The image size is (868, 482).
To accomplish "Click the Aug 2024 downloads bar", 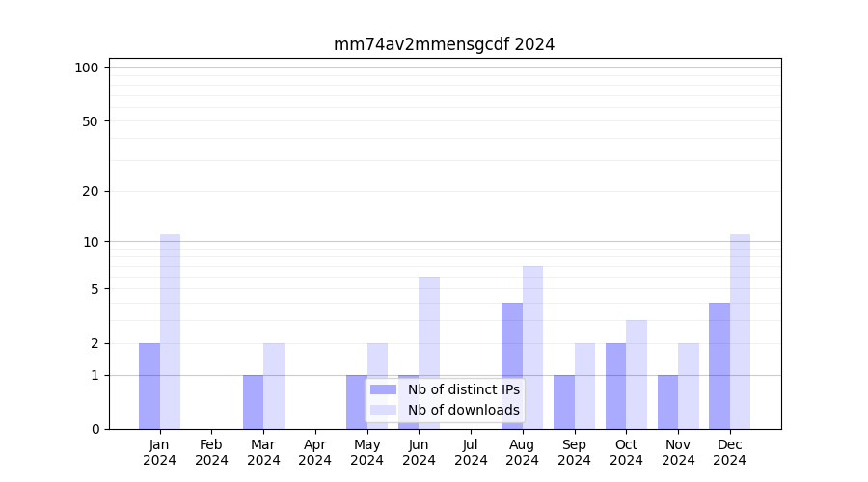I will pos(532,347).
